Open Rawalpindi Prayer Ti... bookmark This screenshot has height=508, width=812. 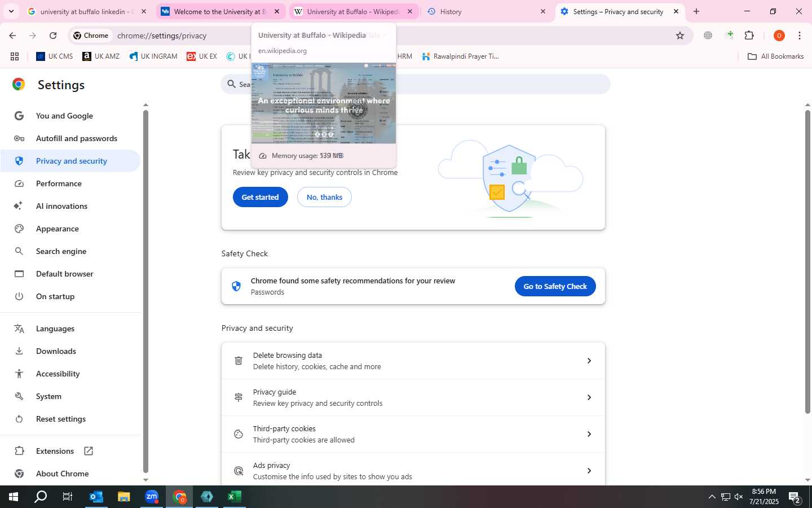460,56
